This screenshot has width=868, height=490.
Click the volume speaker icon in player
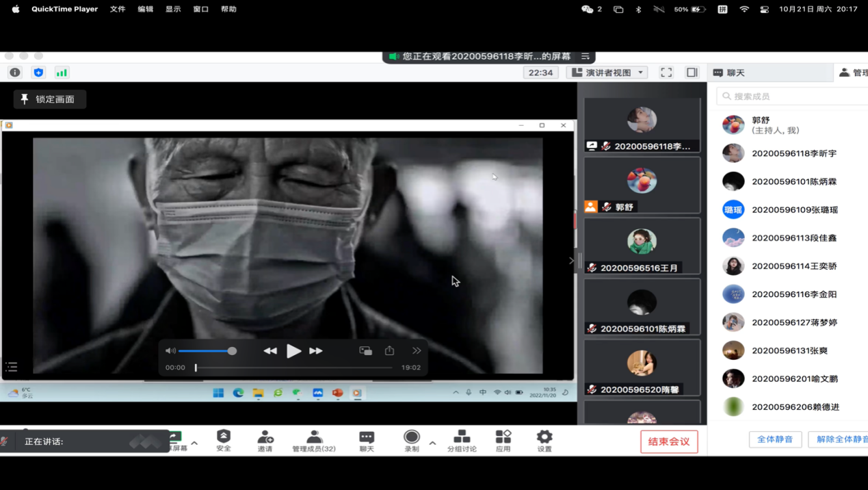tap(170, 350)
